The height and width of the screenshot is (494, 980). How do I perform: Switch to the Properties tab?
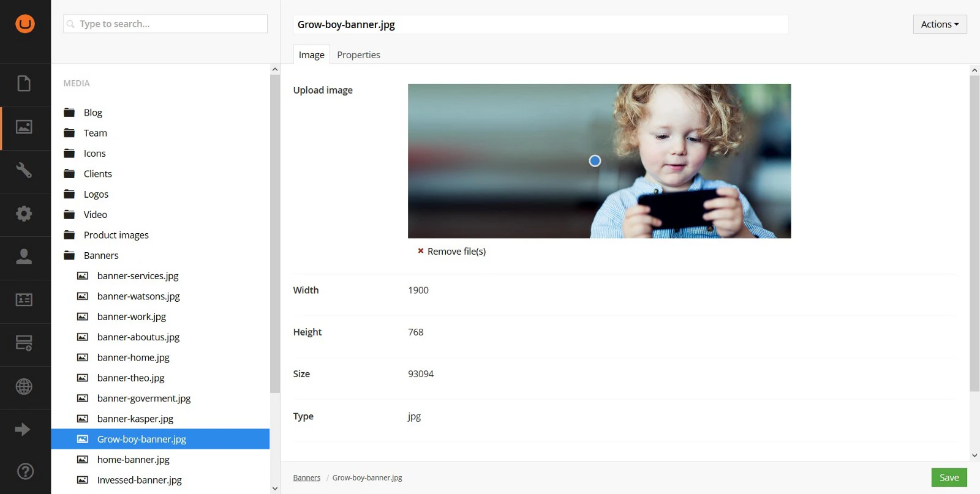coord(358,55)
